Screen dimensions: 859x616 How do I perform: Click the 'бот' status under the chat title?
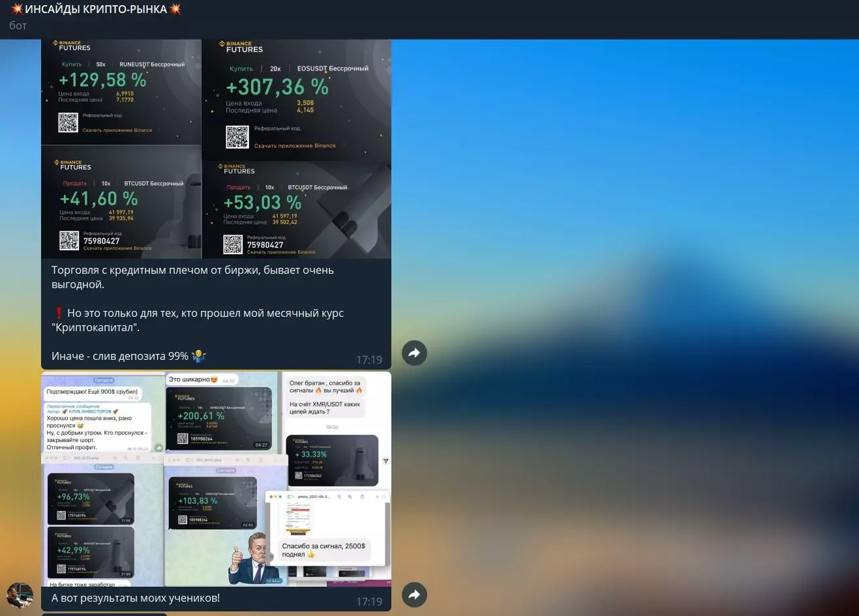[18, 25]
